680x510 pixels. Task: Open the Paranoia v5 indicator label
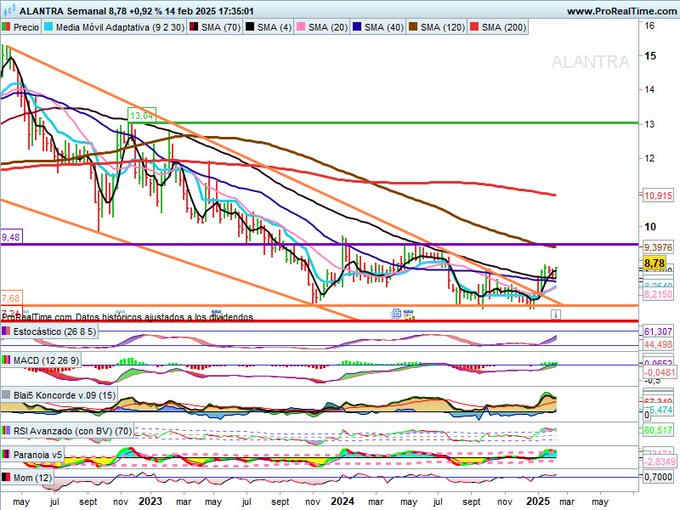[38, 455]
